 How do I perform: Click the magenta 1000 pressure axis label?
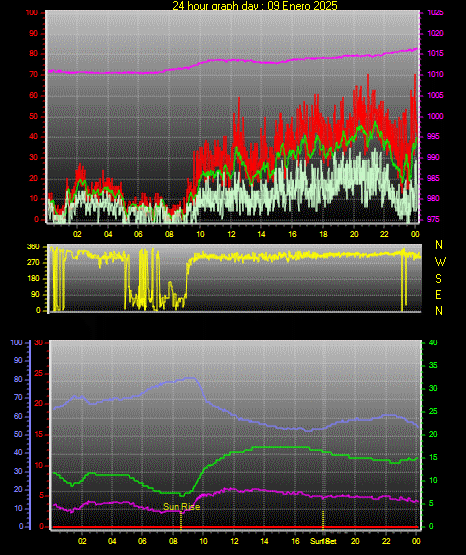point(435,116)
